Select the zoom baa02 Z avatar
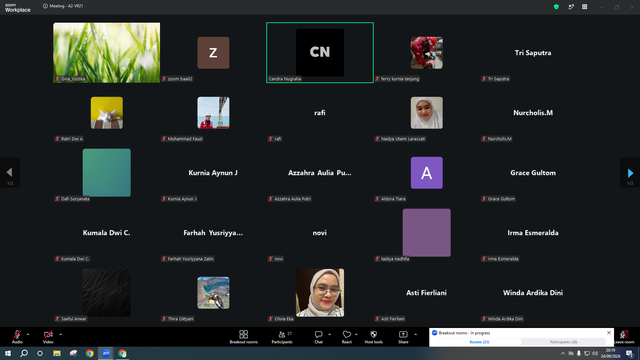The image size is (640, 360). [x=213, y=53]
